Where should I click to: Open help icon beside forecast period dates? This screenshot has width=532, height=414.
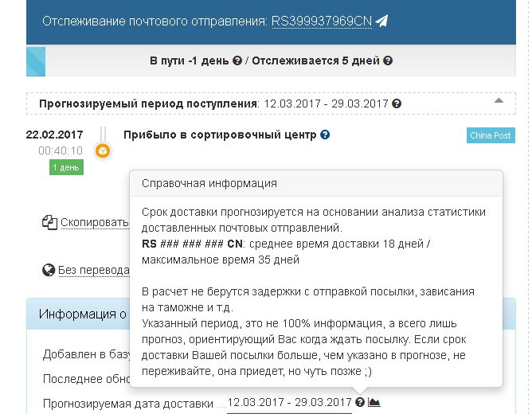(x=397, y=104)
